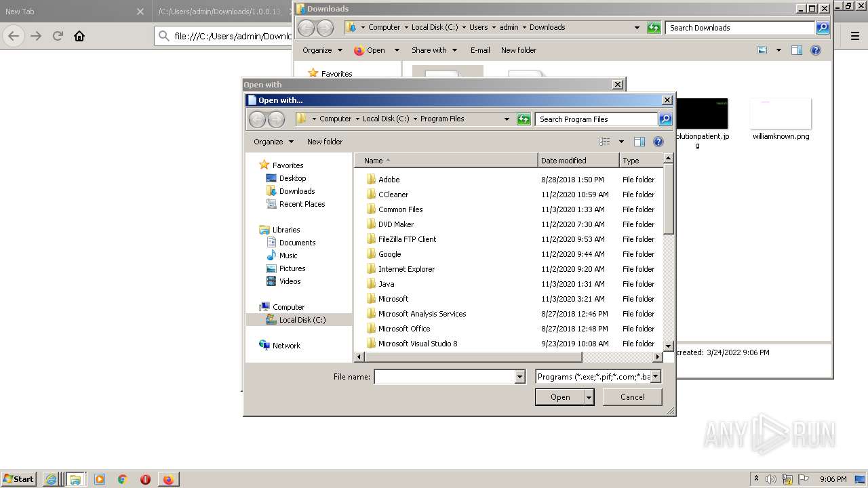Open Internet Explorer from taskbar
The image size is (868, 488).
(51, 479)
